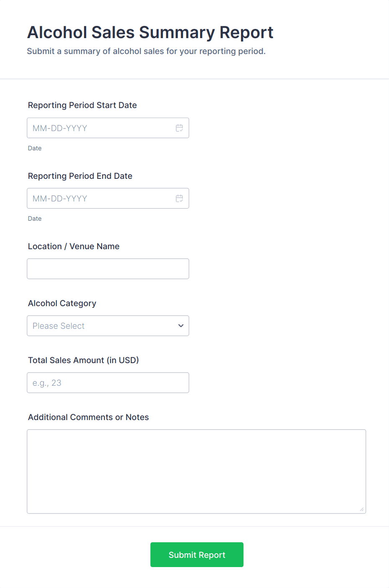Open the calendar picker for Start Date
Image resolution: width=389 pixels, height=588 pixels.
[x=179, y=128]
